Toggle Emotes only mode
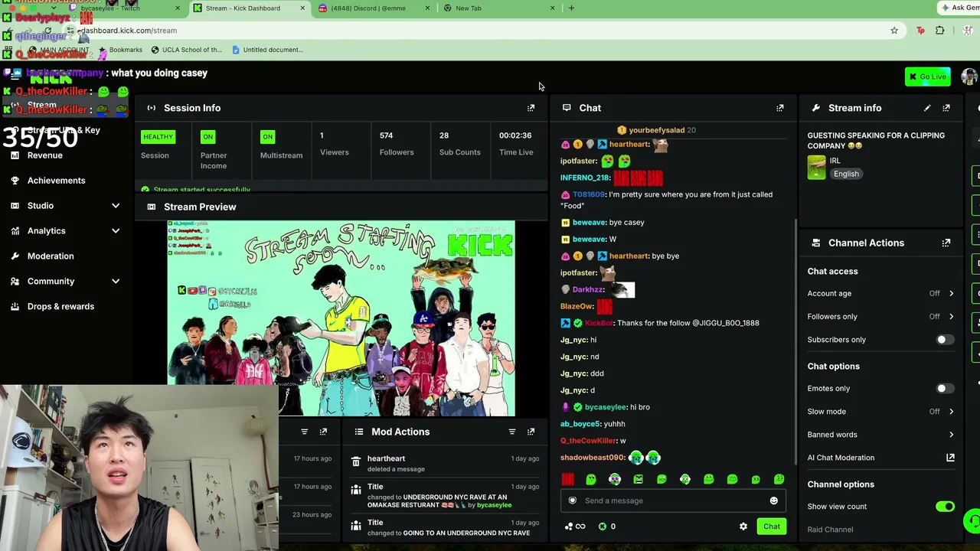980x551 pixels. pos(946,389)
